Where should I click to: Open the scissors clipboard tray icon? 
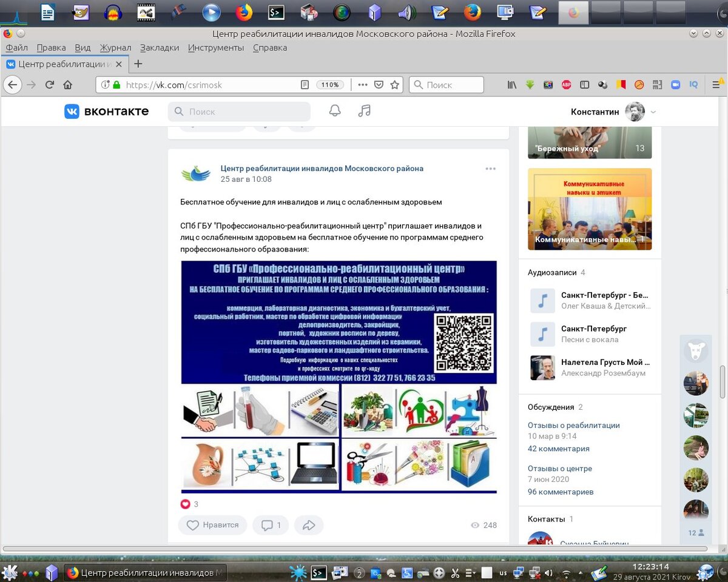point(455,572)
